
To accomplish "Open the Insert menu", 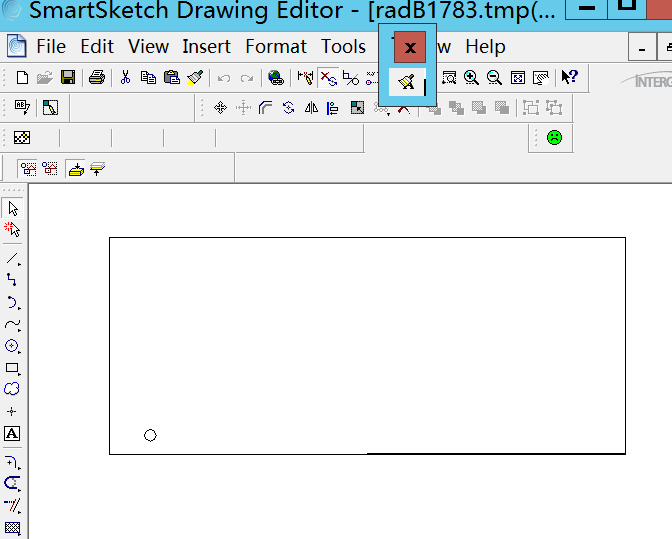I will [206, 46].
